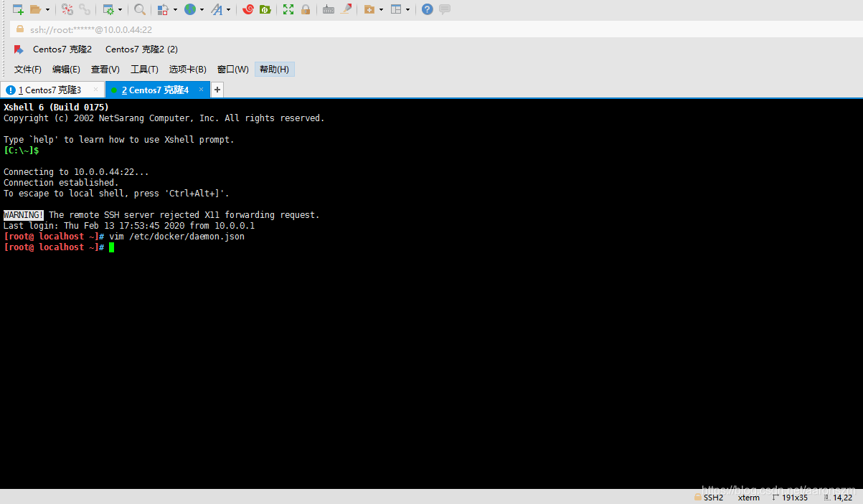Click the keyboard key-mapping icon
This screenshot has height=504, width=863.
(329, 9)
